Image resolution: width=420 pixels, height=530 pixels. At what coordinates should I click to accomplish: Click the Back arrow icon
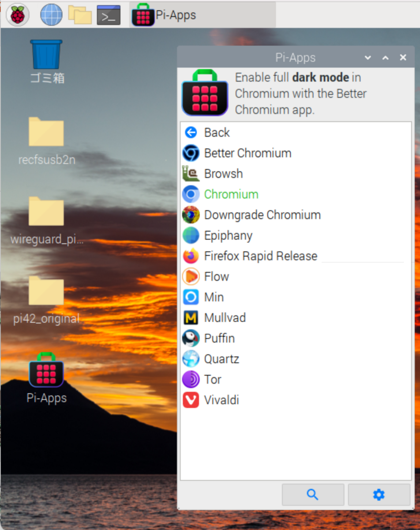point(191,132)
